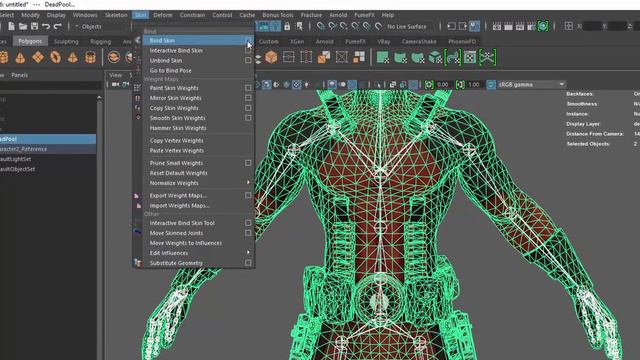Click the checkerboard shelf icon
640x360 pixels.
pos(470,57)
